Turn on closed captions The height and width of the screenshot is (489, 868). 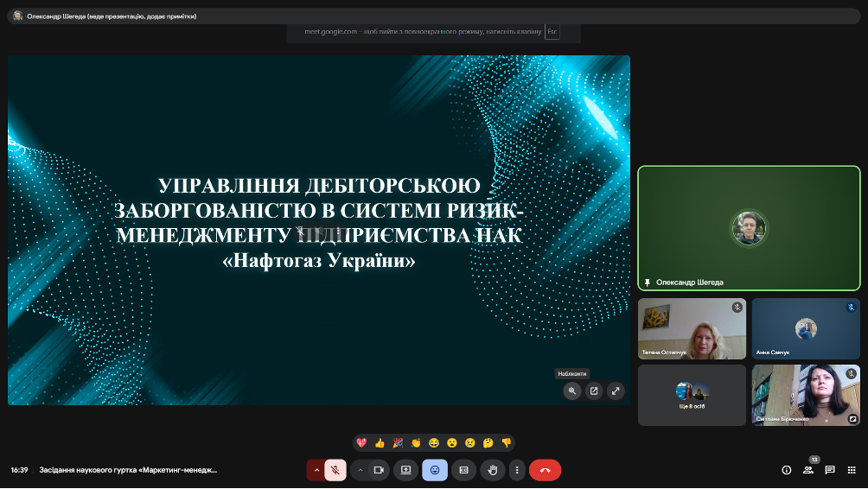[464, 470]
